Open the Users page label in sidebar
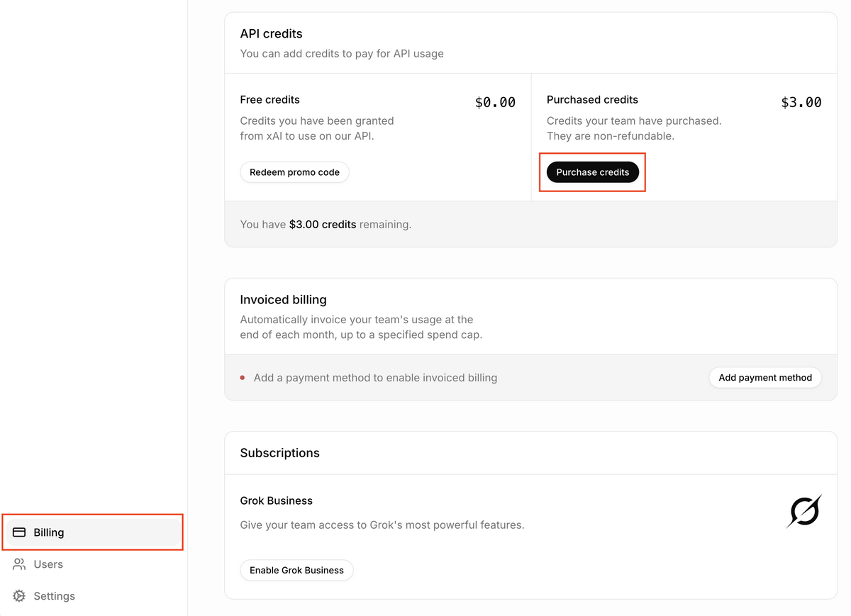851x616 pixels. pos(48,564)
